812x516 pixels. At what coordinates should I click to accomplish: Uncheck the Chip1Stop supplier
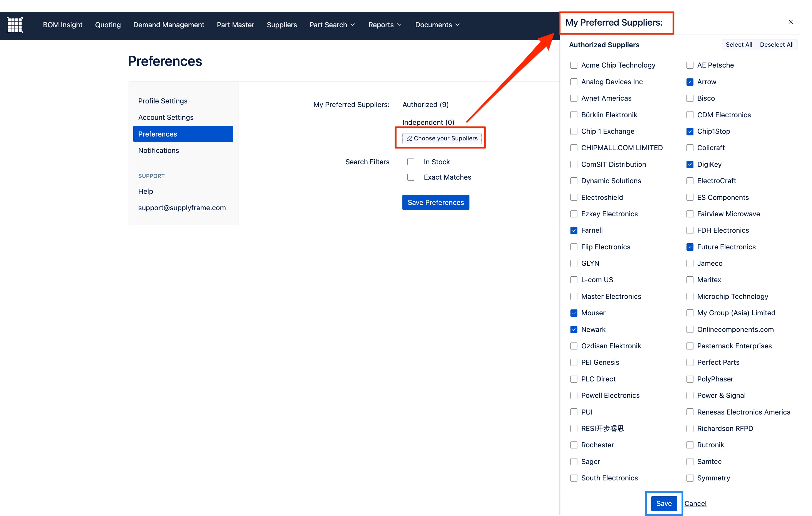coord(690,131)
